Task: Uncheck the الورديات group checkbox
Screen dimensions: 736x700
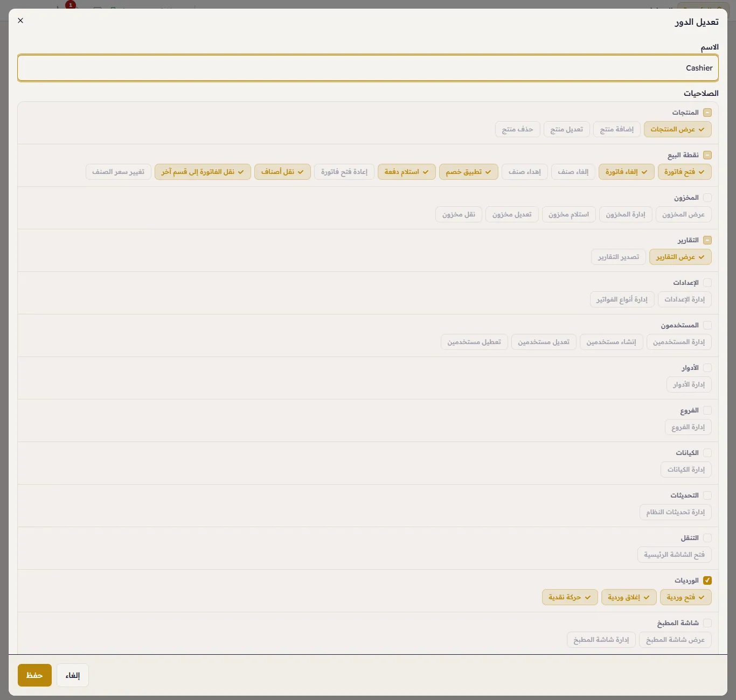Action: coord(707,580)
